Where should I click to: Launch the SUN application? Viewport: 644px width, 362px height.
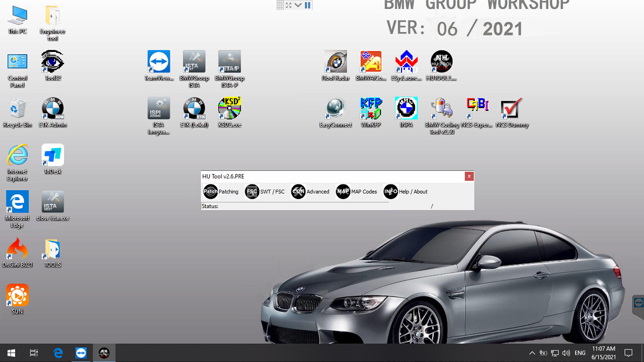(17, 299)
